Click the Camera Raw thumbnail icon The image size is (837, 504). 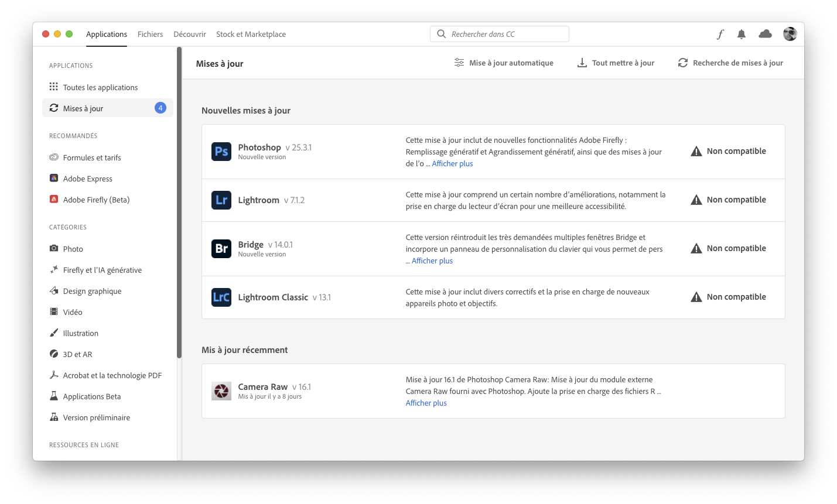(221, 391)
